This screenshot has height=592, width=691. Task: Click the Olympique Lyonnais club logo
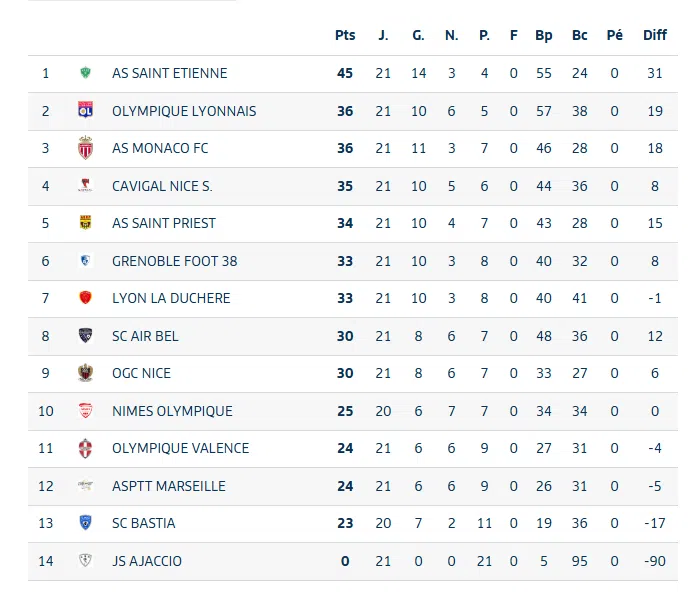pos(85,111)
